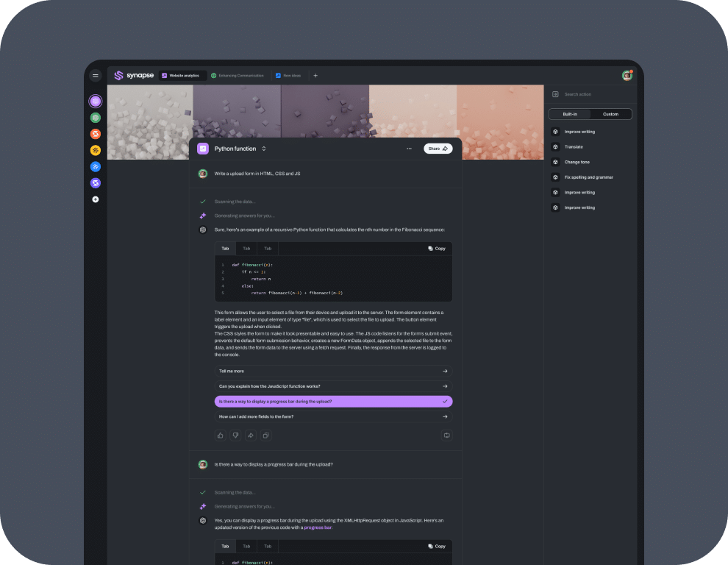Switch to the New ideas tab
Viewport: 728px width, 565px height.
[x=288, y=76]
